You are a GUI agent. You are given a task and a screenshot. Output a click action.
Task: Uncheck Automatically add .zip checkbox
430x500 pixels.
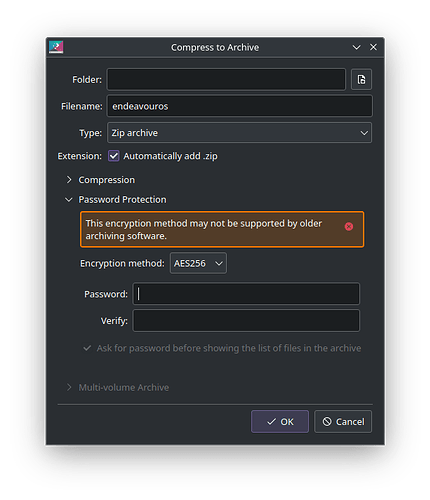coord(114,156)
